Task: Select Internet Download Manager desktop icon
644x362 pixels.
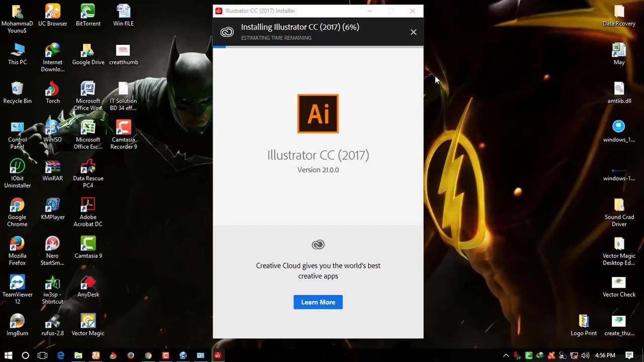Action: pos(52,57)
